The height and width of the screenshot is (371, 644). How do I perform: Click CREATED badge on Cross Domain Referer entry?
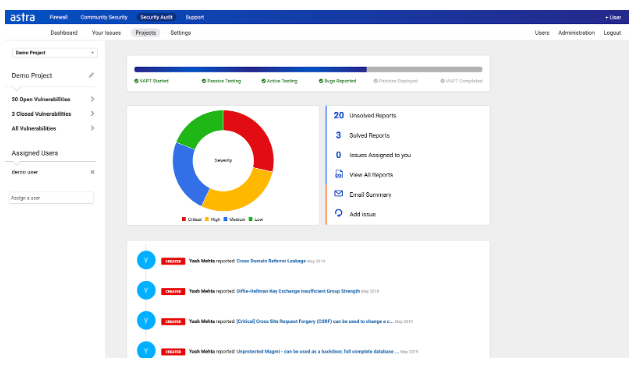(x=173, y=261)
